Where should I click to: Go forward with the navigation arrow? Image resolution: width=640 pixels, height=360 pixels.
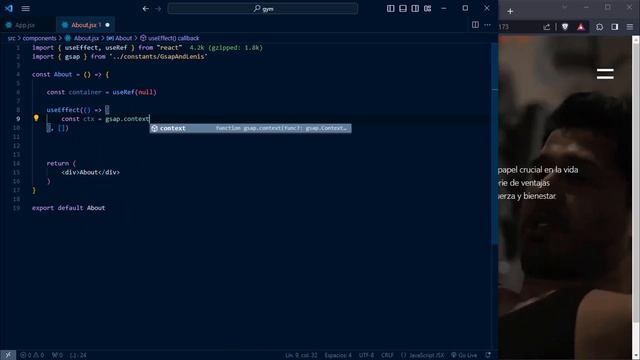(x=158, y=9)
